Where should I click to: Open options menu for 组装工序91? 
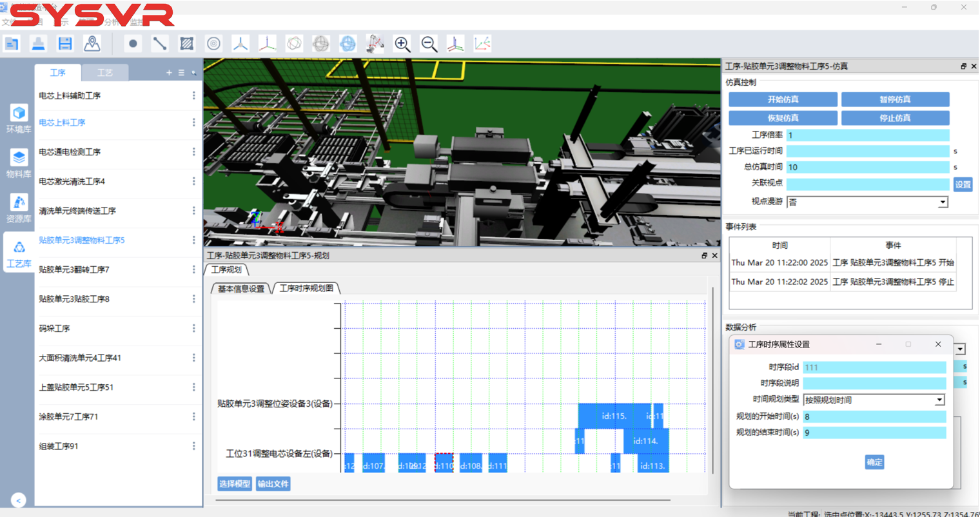(193, 446)
